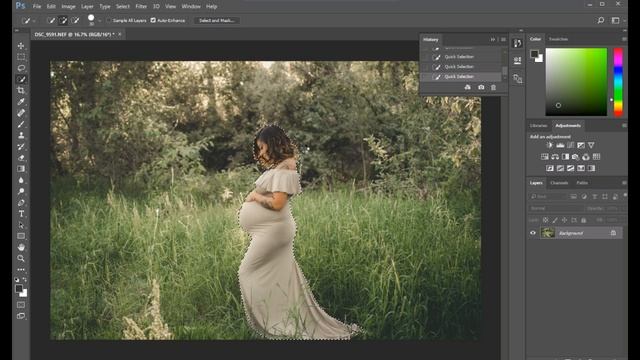Switch to the Libraries tab
Image resolution: width=640 pixels, height=360 pixels.
tap(538, 126)
